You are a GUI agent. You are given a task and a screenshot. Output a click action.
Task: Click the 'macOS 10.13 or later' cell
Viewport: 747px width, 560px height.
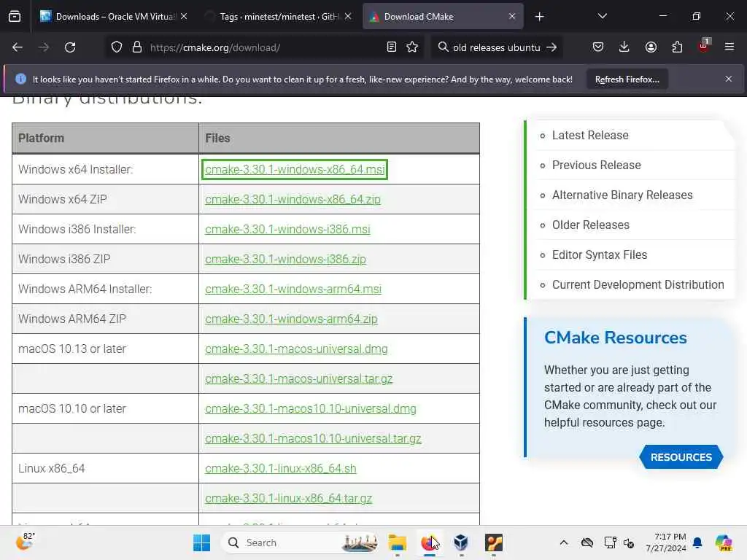(105, 349)
